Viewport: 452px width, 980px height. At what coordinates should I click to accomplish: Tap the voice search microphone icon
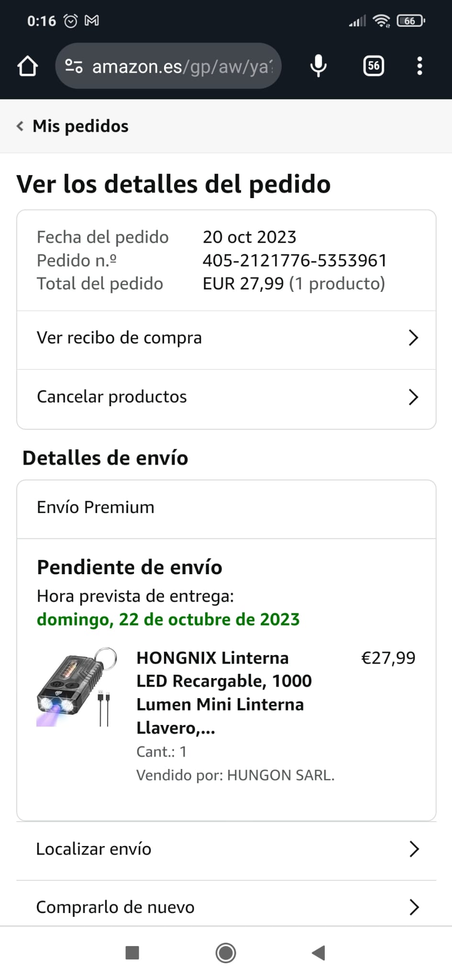[x=318, y=66]
